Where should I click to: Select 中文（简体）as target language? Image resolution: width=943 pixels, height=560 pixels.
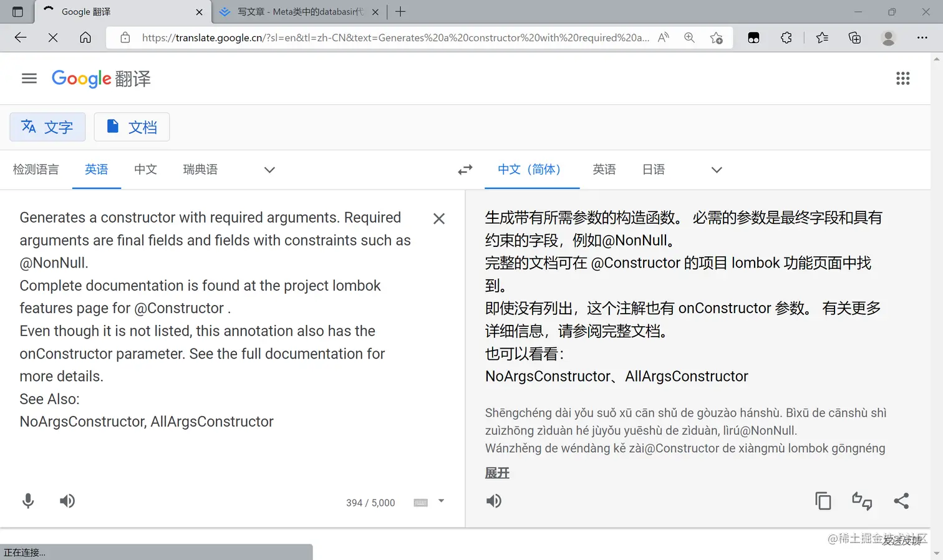click(x=532, y=170)
